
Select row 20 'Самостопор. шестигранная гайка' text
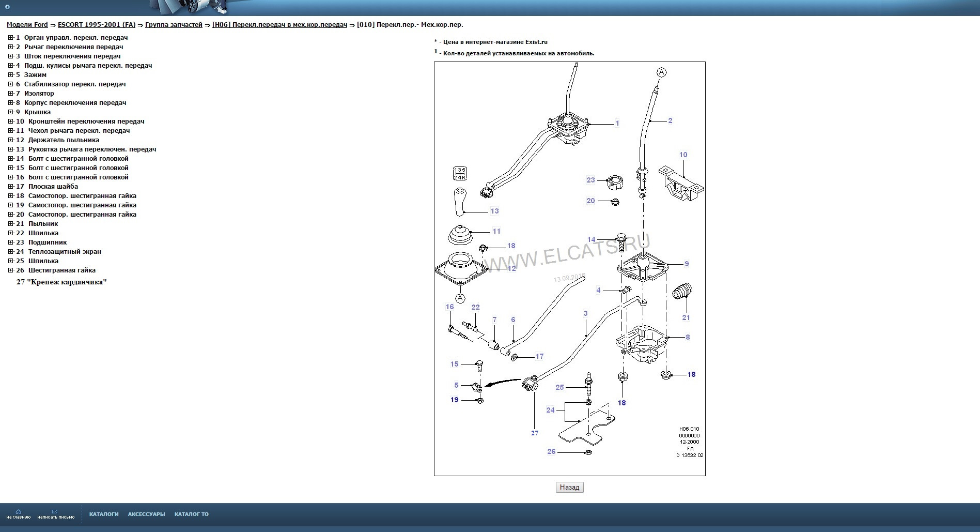click(82, 215)
